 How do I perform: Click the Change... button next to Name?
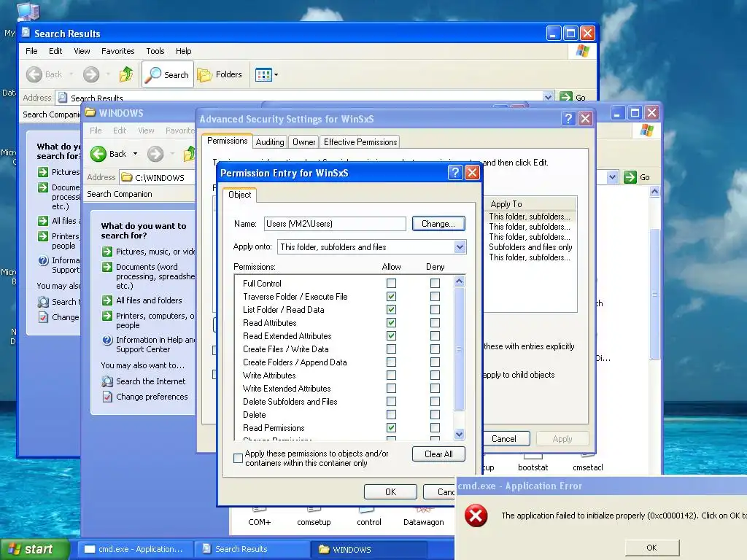pos(438,224)
